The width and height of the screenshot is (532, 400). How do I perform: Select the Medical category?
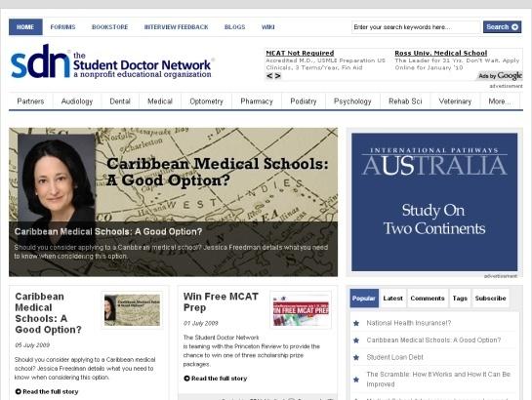click(x=160, y=101)
